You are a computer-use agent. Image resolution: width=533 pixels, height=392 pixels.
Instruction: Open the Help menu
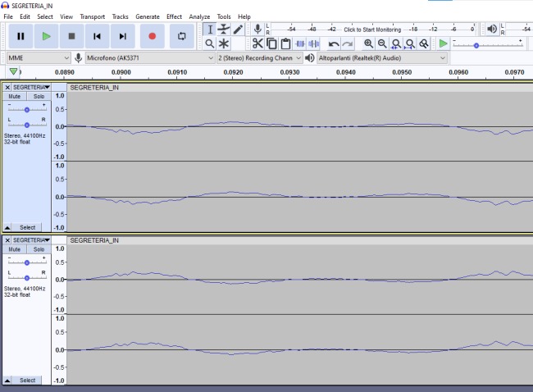point(244,16)
